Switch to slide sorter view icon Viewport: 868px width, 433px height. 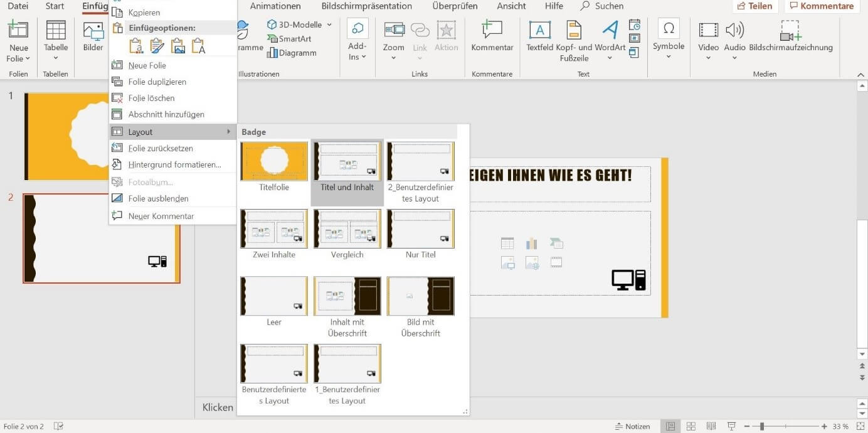tap(691, 427)
